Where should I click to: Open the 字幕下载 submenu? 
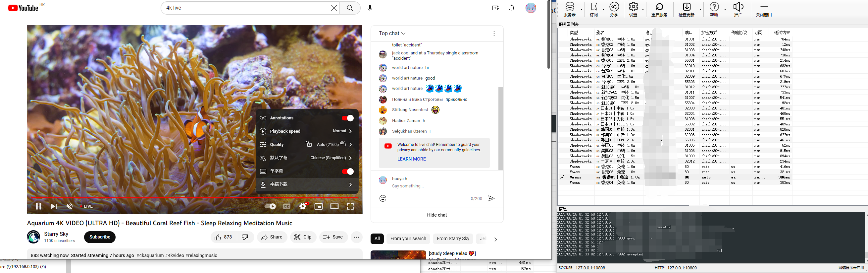point(307,184)
